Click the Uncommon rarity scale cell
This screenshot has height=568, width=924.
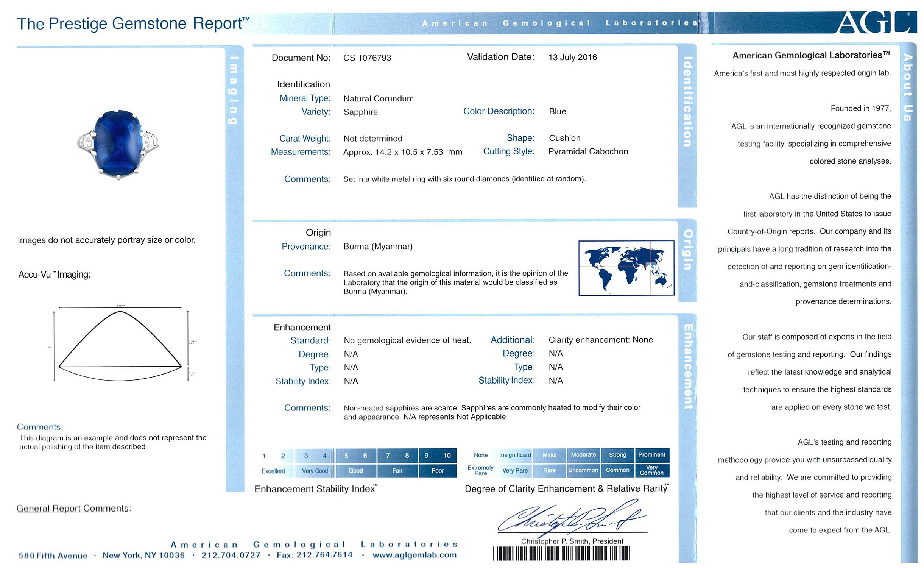[x=583, y=470]
